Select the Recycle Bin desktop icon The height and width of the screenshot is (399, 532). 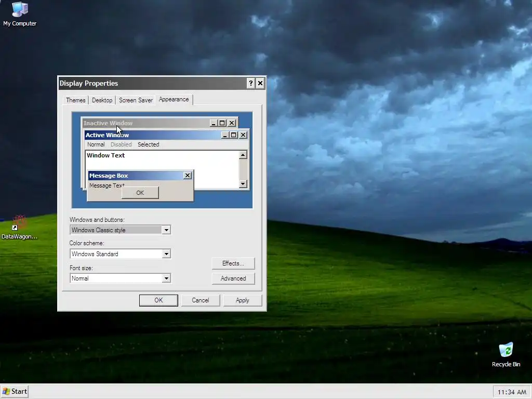[x=506, y=354]
